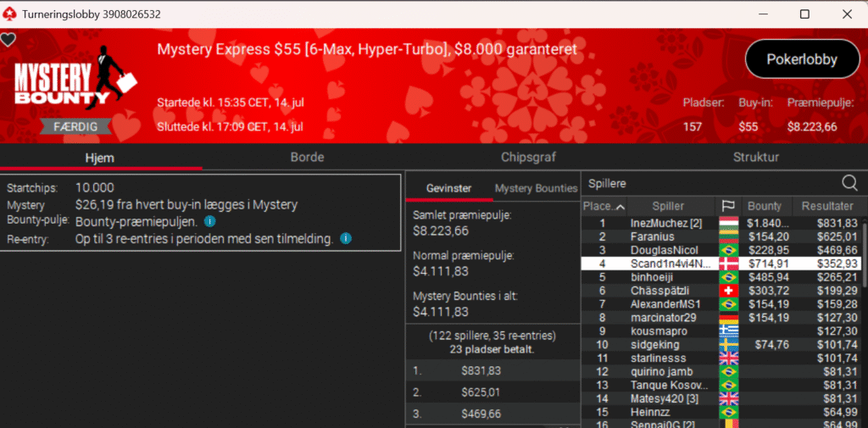This screenshot has width=868, height=428.
Task: Select highlighted player Scand1n4vi4N
Action: tap(721, 264)
